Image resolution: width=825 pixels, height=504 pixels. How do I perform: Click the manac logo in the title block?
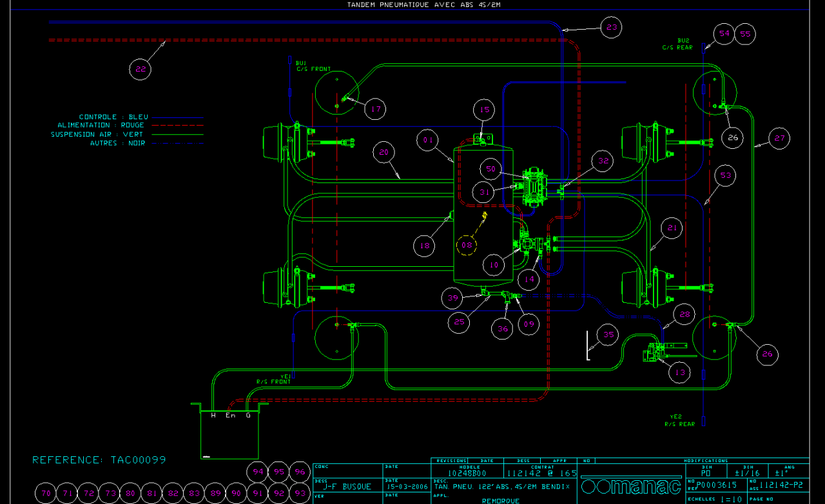pyautogui.click(x=630, y=487)
